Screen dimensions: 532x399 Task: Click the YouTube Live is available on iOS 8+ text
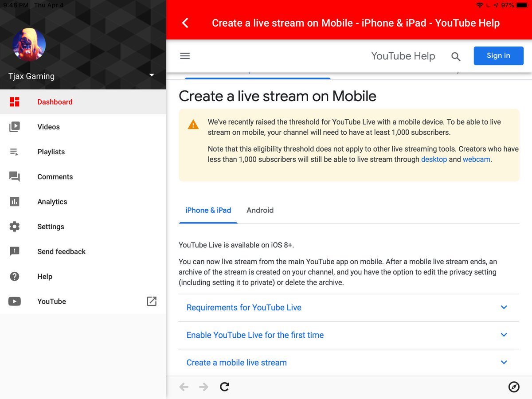[236, 245]
